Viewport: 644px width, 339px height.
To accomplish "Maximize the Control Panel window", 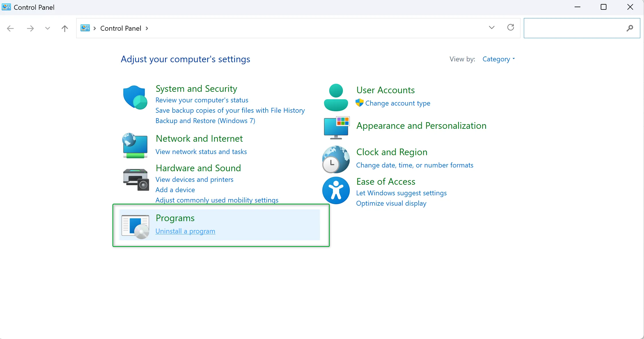I will [x=604, y=7].
